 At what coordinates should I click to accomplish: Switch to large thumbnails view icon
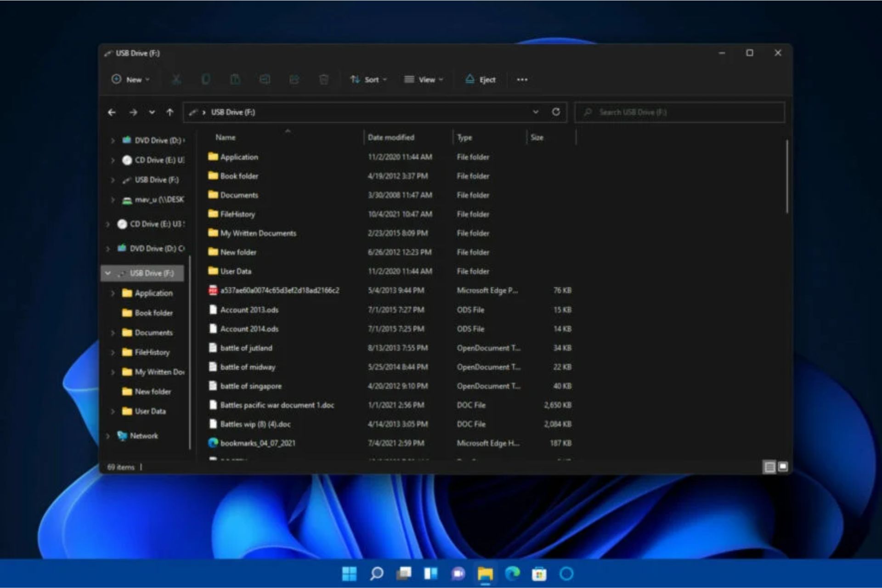point(783,467)
